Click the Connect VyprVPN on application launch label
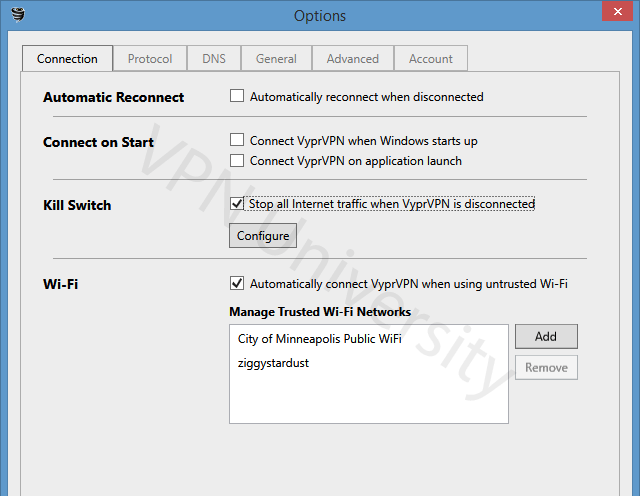640x496 pixels. point(356,161)
